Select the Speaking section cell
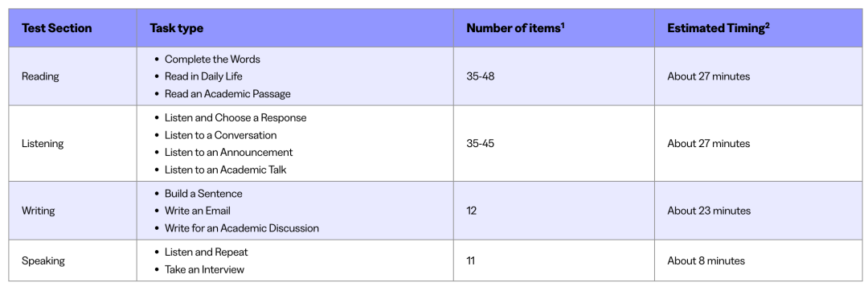 [42, 261]
